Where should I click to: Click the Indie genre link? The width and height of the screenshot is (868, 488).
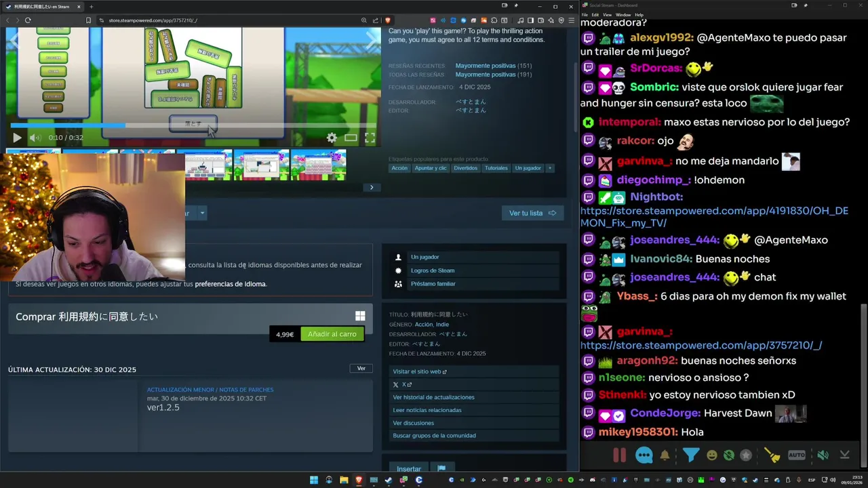click(x=442, y=325)
